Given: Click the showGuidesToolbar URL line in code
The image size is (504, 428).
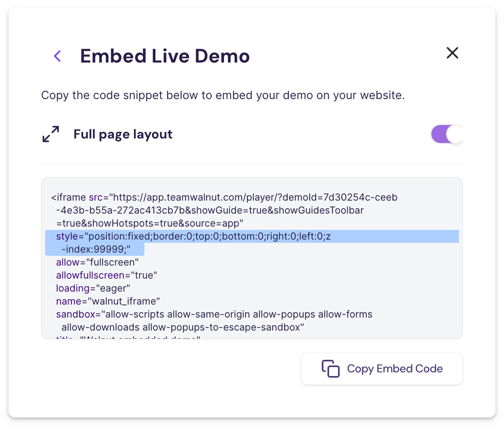Looking at the screenshot, I should click(x=210, y=210).
